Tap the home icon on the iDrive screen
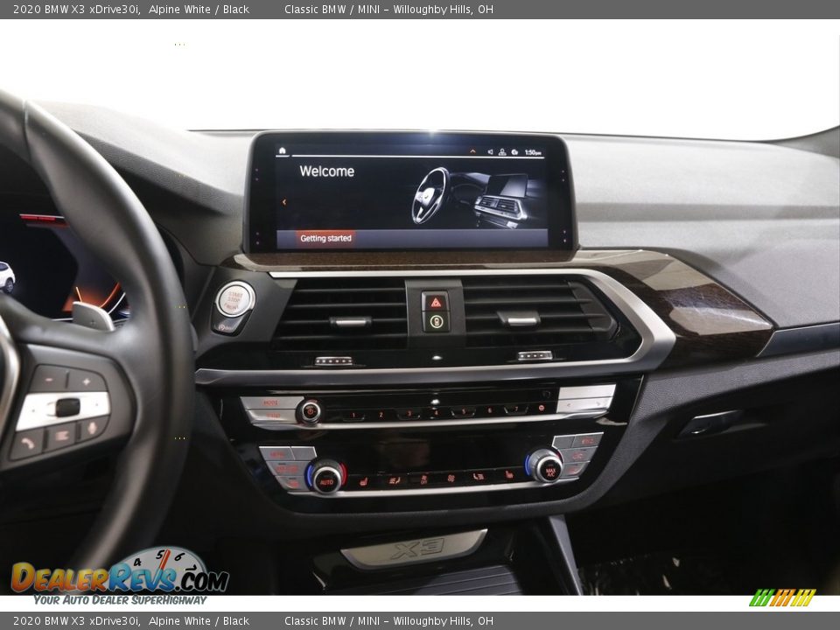This screenshot has height=630, width=840. tap(283, 151)
